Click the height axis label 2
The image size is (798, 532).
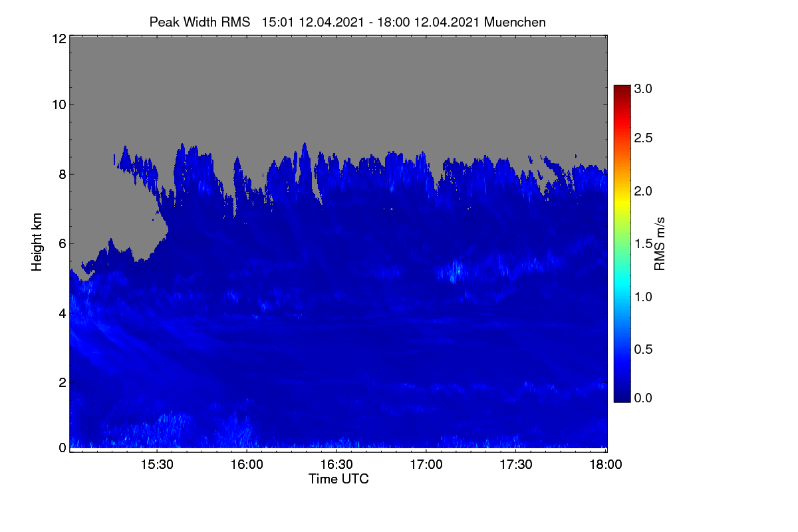click(x=62, y=382)
